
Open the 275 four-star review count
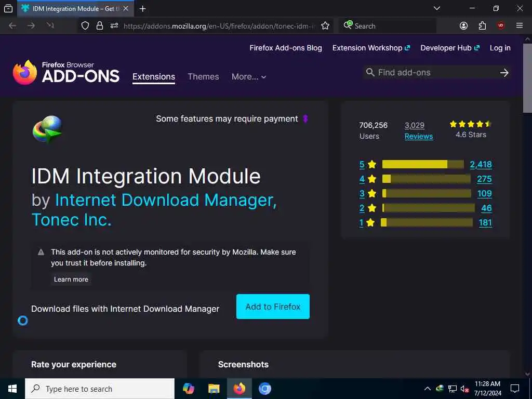(484, 179)
